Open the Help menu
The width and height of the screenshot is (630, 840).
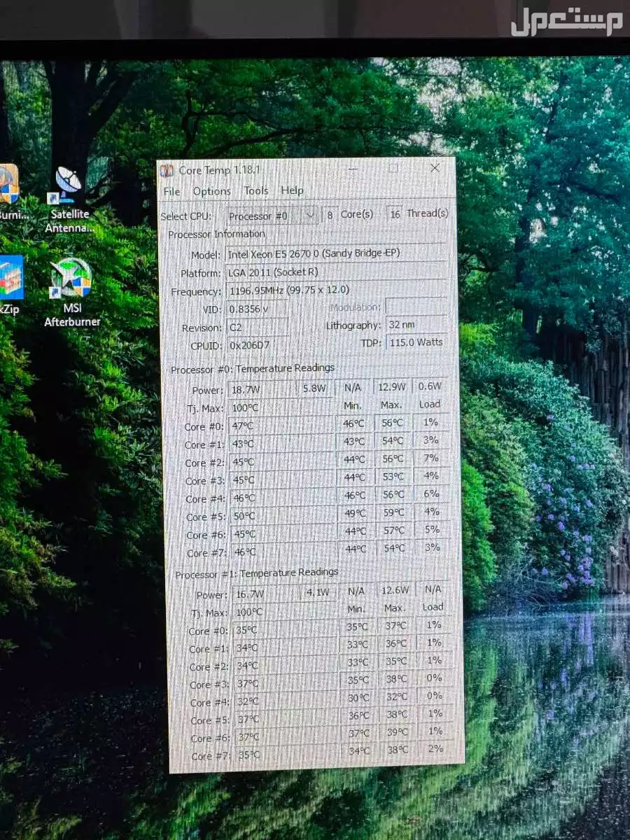click(x=292, y=190)
